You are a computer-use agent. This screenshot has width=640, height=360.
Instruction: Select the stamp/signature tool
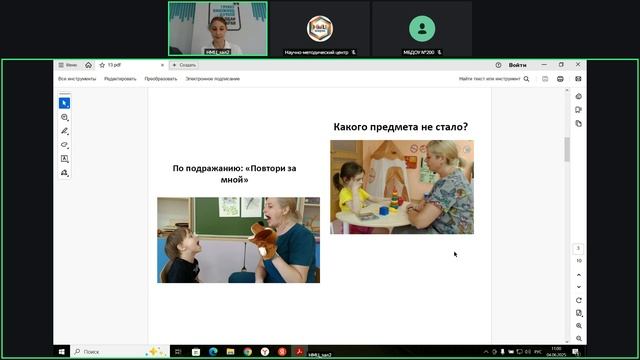point(64,173)
